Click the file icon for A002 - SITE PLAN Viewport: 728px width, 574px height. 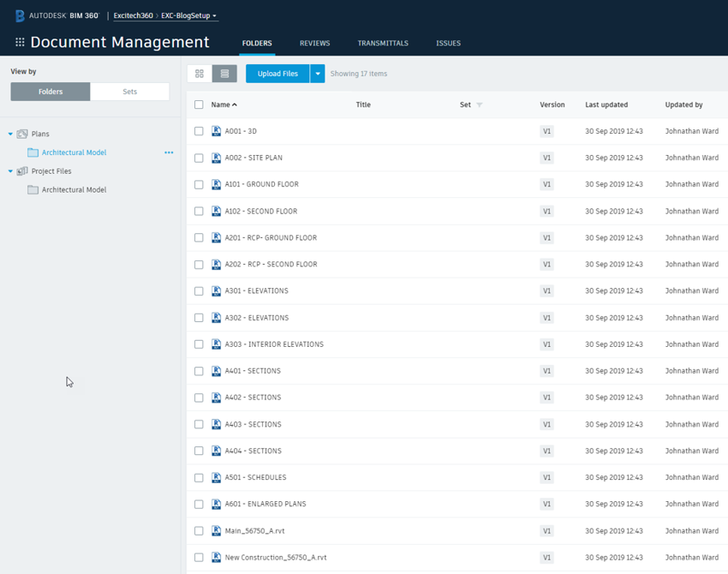217,158
